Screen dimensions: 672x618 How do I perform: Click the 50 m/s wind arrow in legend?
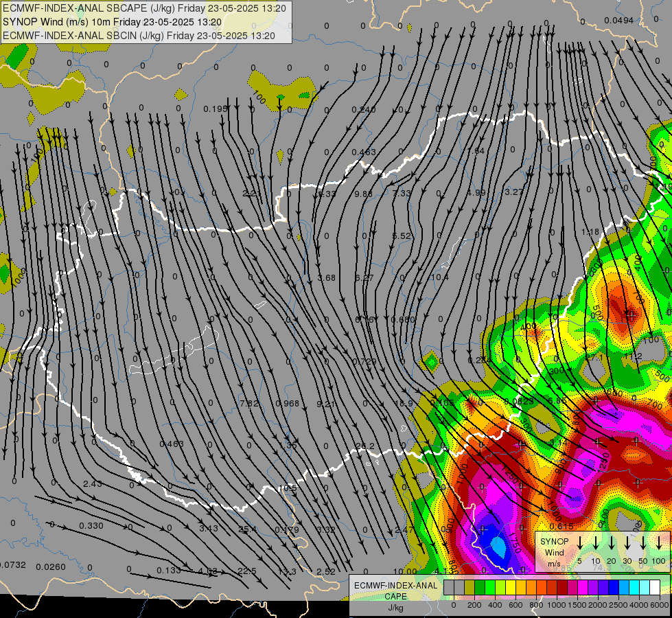(x=643, y=542)
